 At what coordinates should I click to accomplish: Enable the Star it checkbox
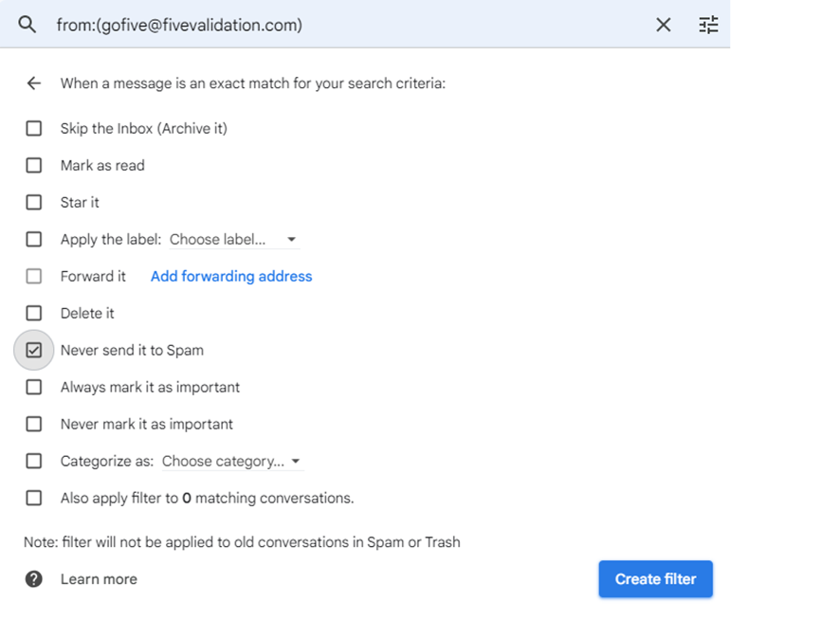click(34, 202)
